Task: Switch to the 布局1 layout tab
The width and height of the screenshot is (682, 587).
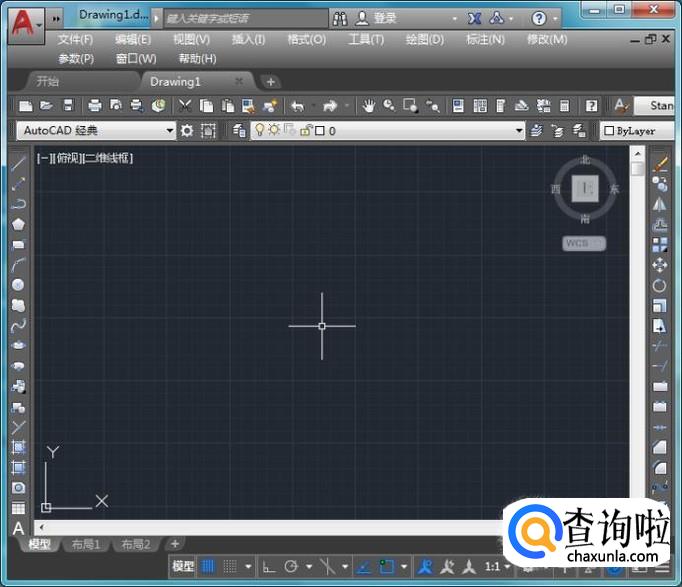Action: click(x=85, y=544)
